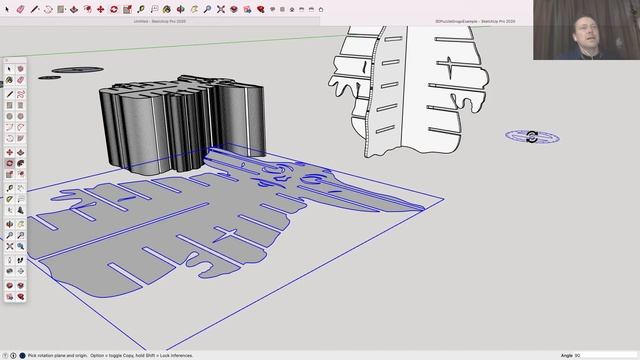Click the question mark icon in the status bar
This screenshot has height=360, width=640.
pyautogui.click(x=5, y=356)
